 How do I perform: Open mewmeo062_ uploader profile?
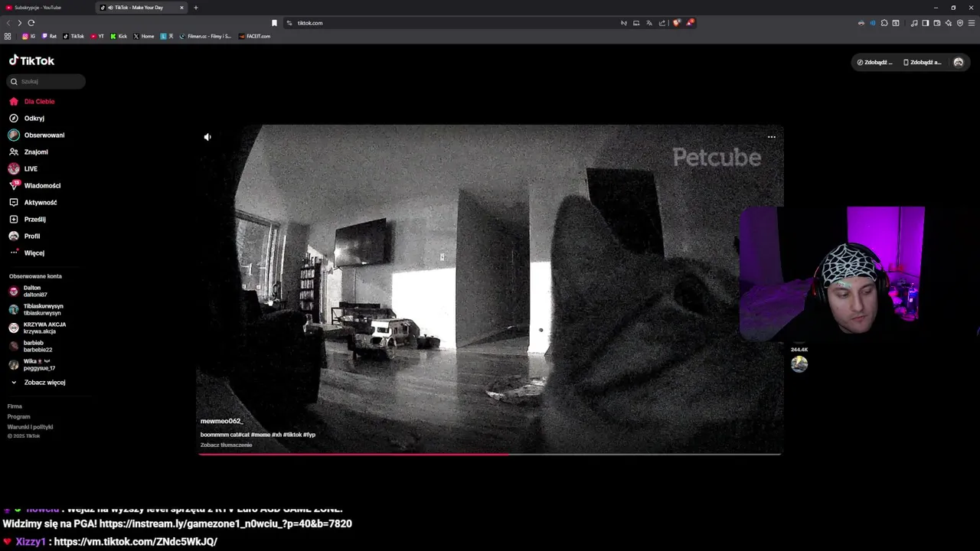[x=221, y=421]
